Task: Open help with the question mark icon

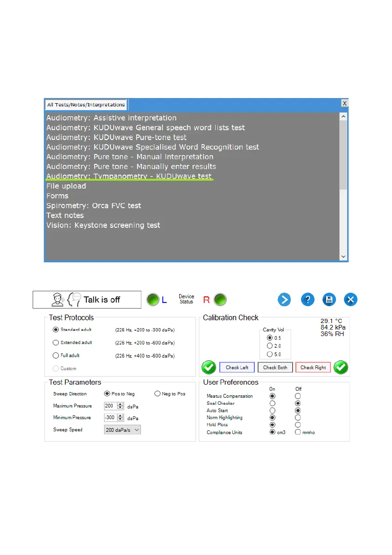Action: coord(308,300)
